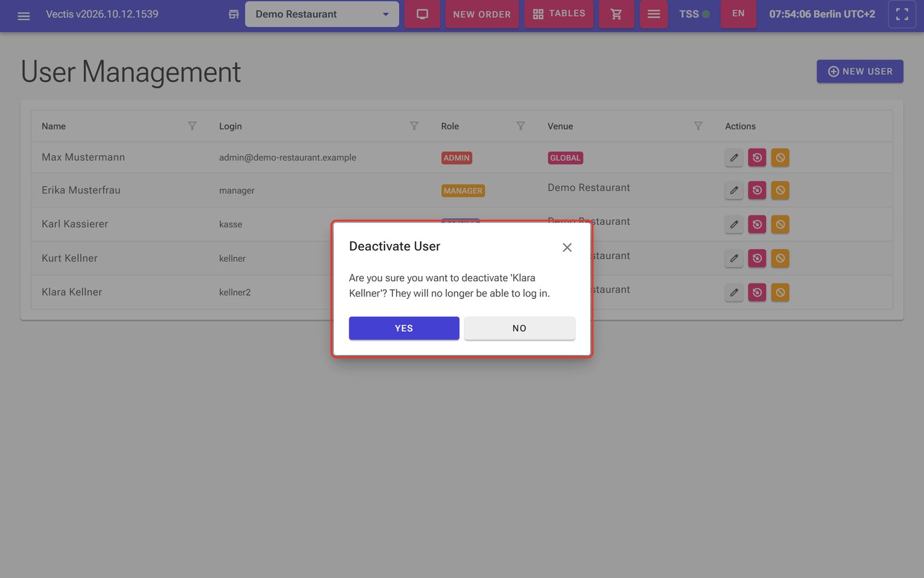Click the monitor display icon button

[x=422, y=14]
